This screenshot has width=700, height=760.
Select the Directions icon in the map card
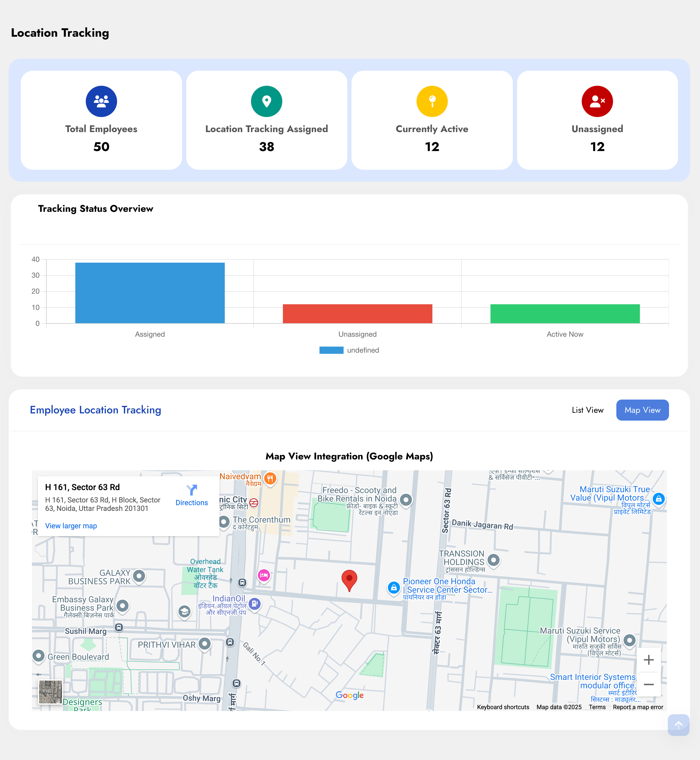pos(192,491)
